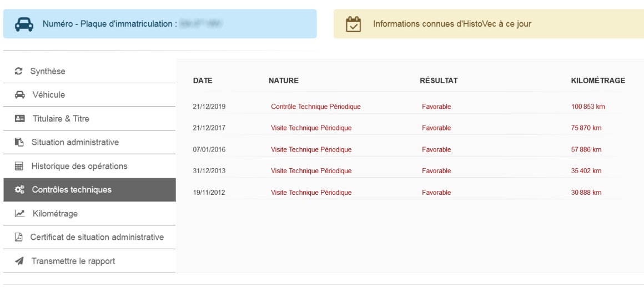Image resolution: width=644 pixels, height=287 pixels.
Task: Click the PDF file icon for Certificat
Action: click(x=18, y=238)
